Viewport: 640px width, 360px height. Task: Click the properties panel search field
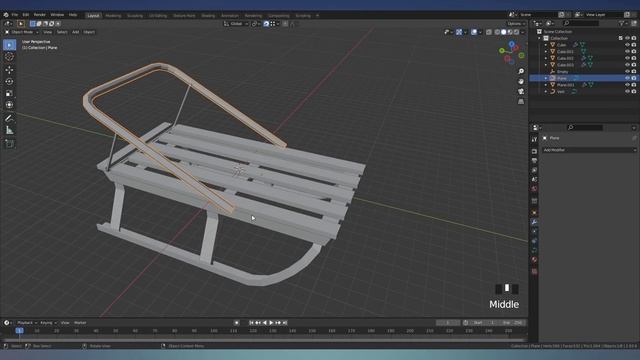click(x=584, y=128)
